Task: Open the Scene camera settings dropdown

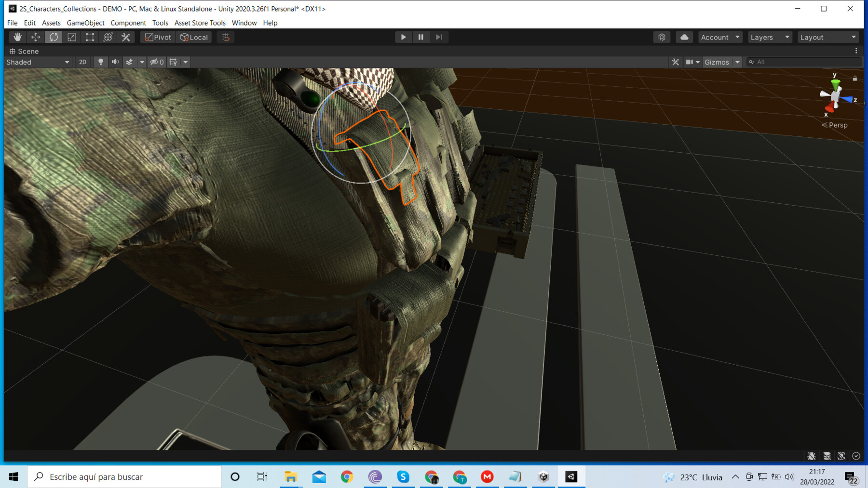Action: point(693,62)
